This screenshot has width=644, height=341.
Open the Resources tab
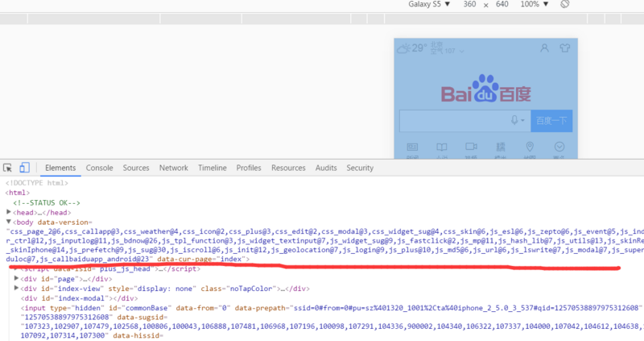coord(288,168)
